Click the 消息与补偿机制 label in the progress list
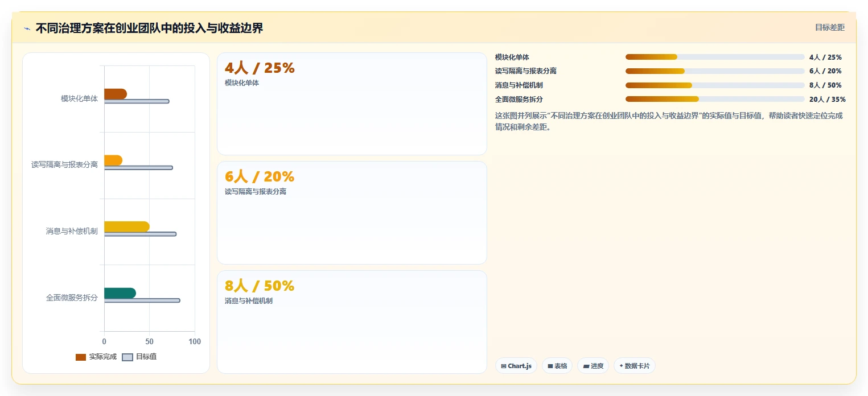This screenshot has height=396, width=868. point(519,85)
